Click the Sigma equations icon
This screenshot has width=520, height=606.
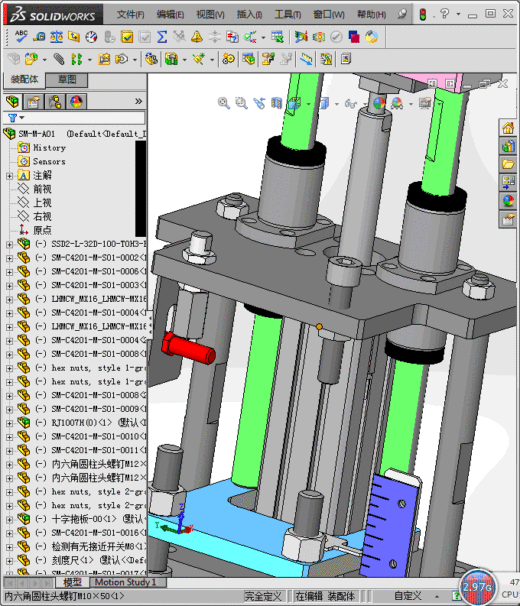[x=162, y=37]
